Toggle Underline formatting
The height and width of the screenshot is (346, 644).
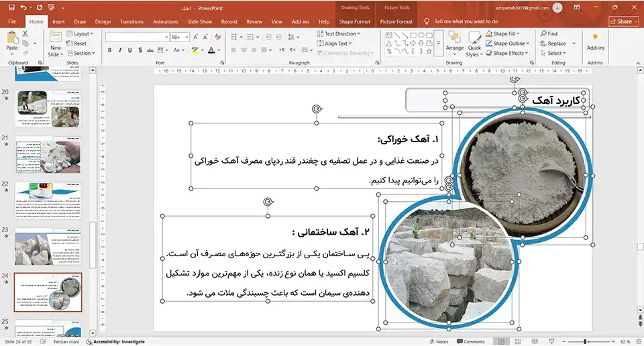[x=129, y=50]
